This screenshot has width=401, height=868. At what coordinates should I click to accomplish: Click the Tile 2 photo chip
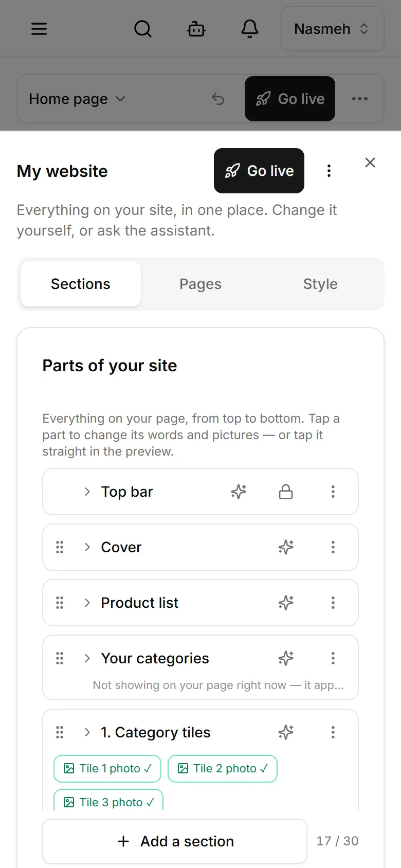[223, 769]
